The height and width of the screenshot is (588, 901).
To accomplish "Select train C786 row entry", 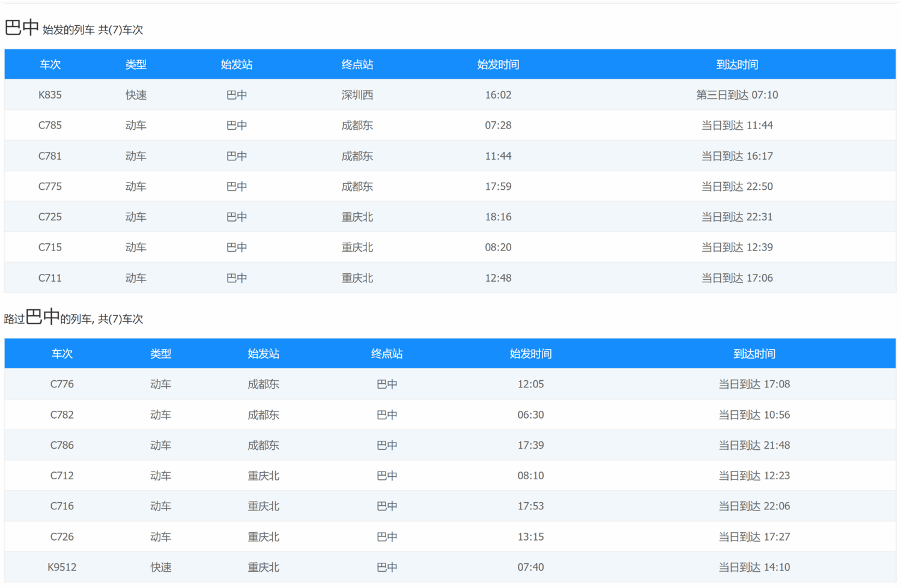I will pyautogui.click(x=62, y=446).
